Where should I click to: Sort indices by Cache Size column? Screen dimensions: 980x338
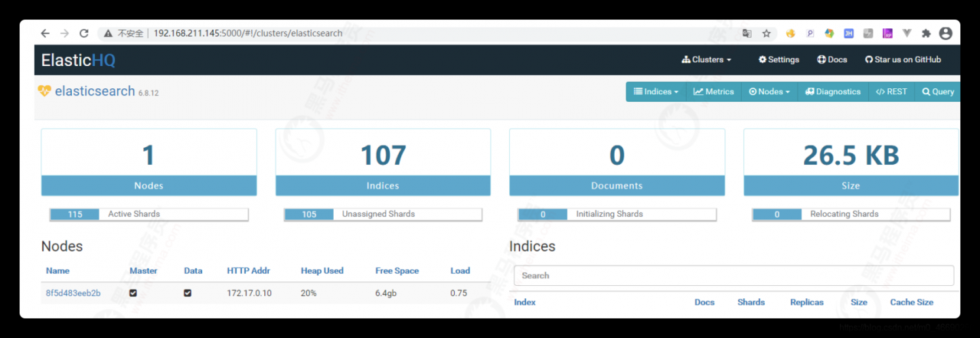pyautogui.click(x=911, y=302)
